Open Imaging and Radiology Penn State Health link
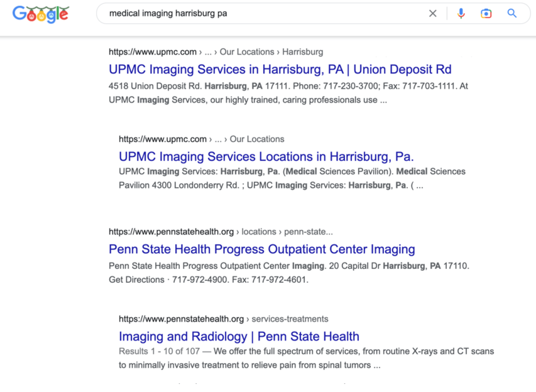 pyautogui.click(x=239, y=336)
